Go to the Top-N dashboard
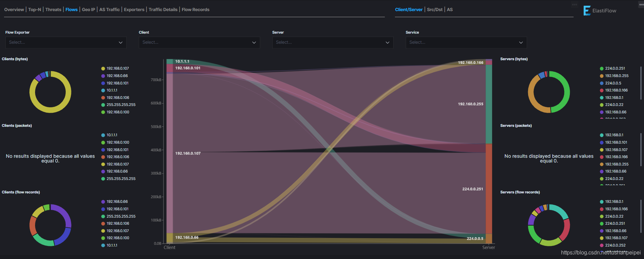 click(x=35, y=10)
